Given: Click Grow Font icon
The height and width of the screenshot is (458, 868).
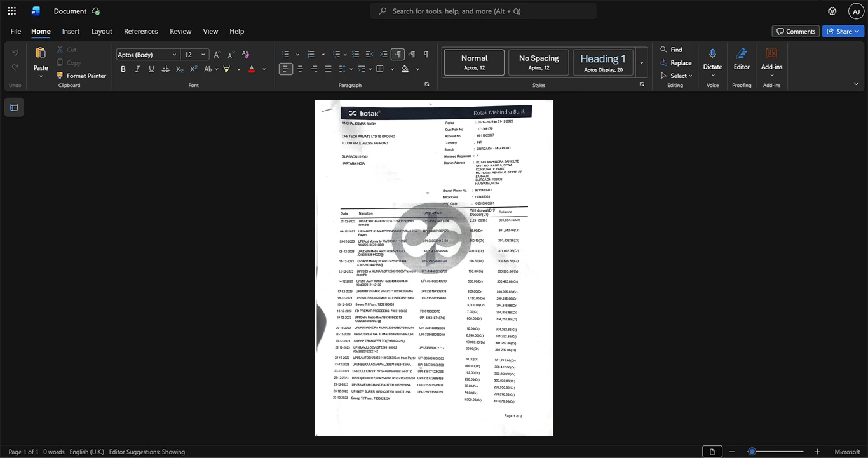Looking at the screenshot, I should 217,54.
